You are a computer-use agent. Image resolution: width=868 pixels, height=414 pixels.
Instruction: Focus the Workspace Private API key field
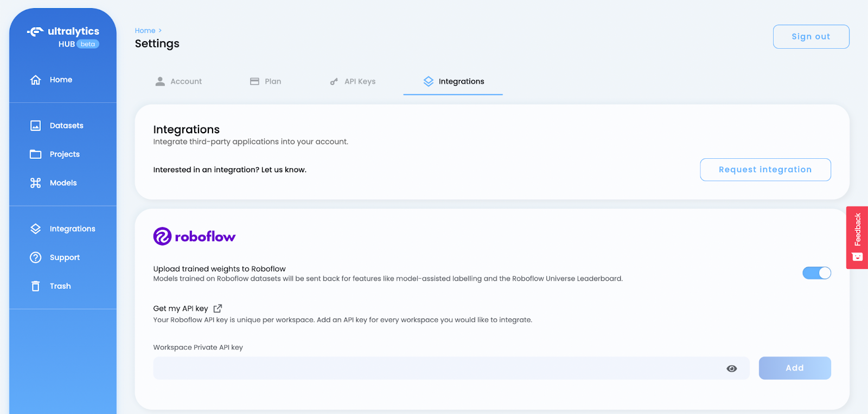451,368
